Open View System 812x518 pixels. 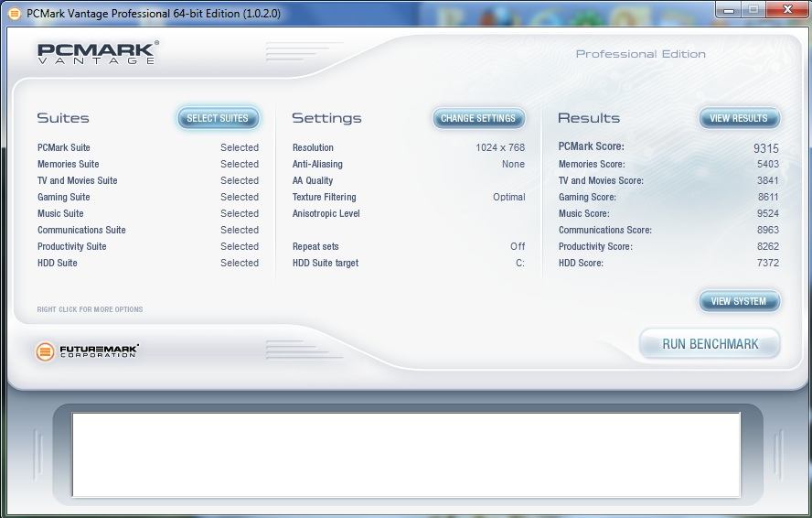tap(739, 301)
